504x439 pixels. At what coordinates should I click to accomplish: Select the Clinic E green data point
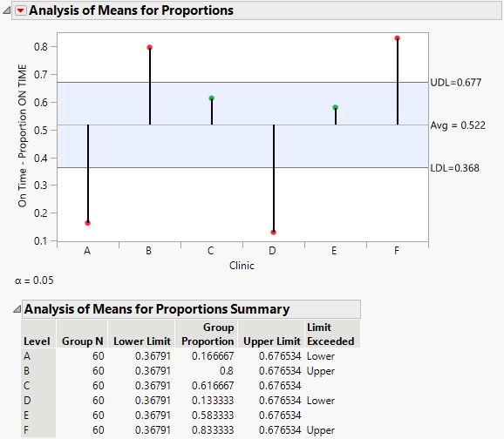coord(335,107)
